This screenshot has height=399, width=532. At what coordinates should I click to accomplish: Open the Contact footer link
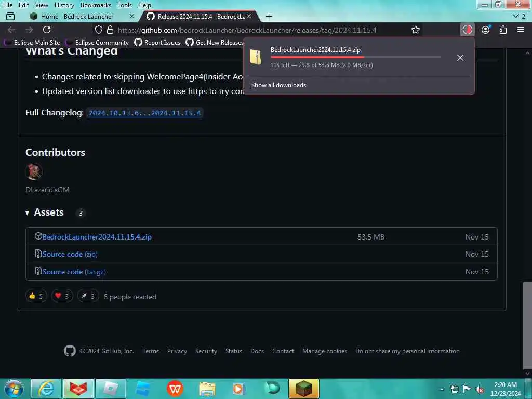click(283, 351)
